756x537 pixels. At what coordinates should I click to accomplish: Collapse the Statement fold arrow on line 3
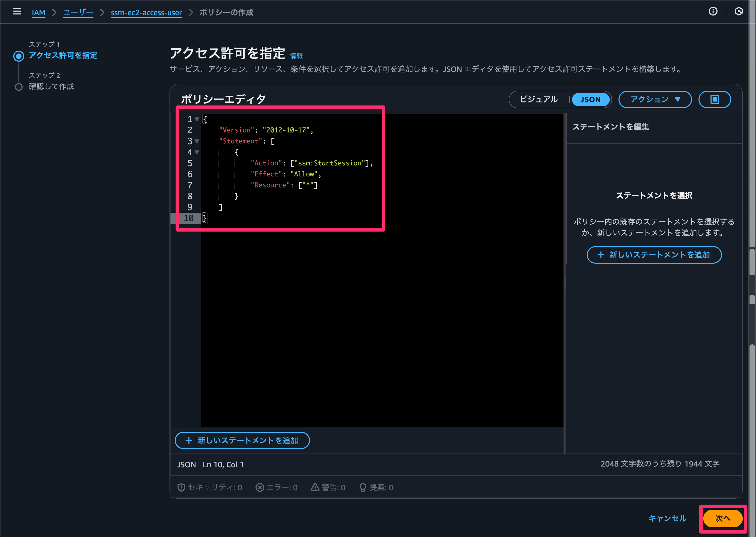[x=197, y=141]
